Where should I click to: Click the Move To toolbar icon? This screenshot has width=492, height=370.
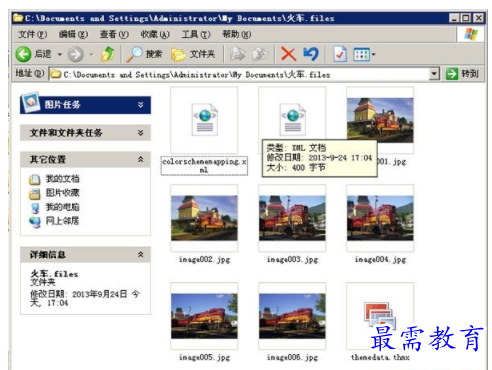click(237, 54)
